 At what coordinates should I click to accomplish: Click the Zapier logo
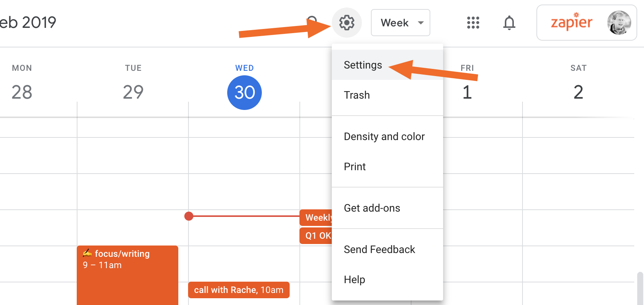[x=571, y=23]
